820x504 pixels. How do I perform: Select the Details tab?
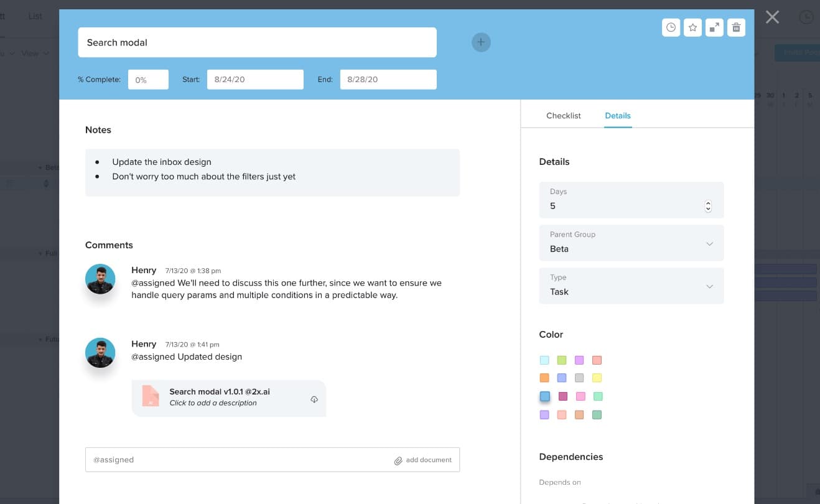pyautogui.click(x=617, y=116)
